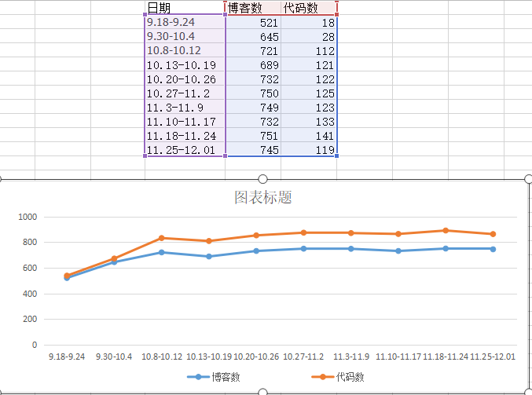Select the cell with value 751
The height and width of the screenshot is (395, 532).
[253, 136]
